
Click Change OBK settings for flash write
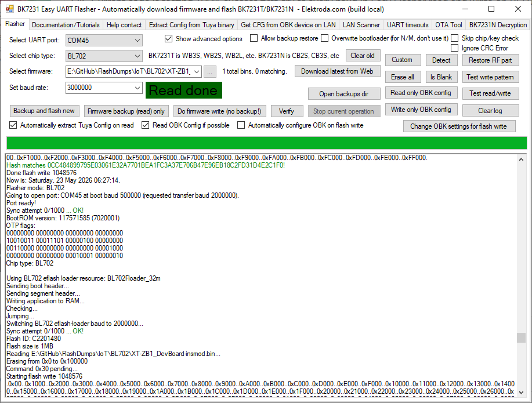(x=459, y=126)
